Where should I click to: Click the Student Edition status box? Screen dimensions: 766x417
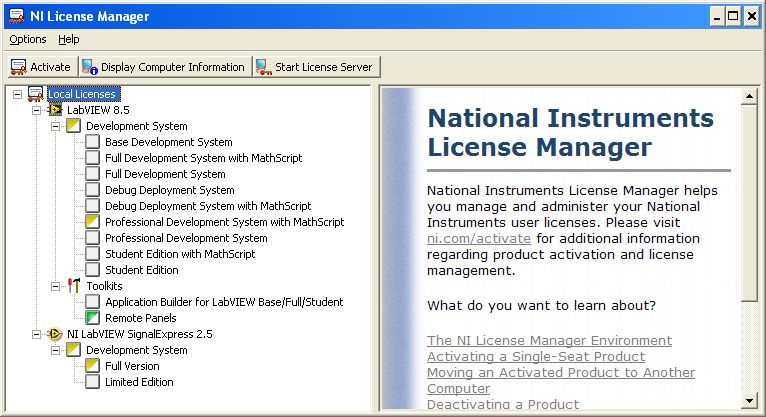click(x=92, y=270)
